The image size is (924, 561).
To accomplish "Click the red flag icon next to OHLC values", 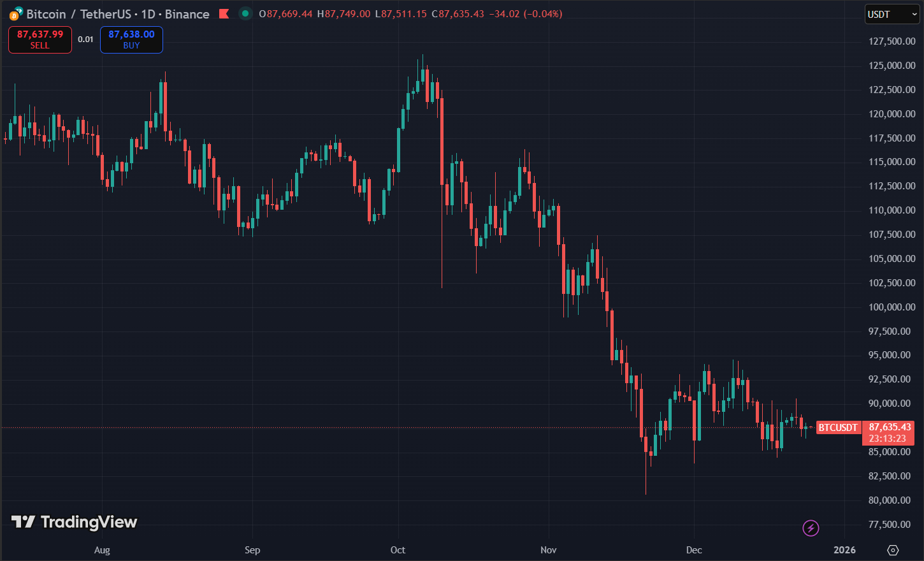I will pos(224,13).
